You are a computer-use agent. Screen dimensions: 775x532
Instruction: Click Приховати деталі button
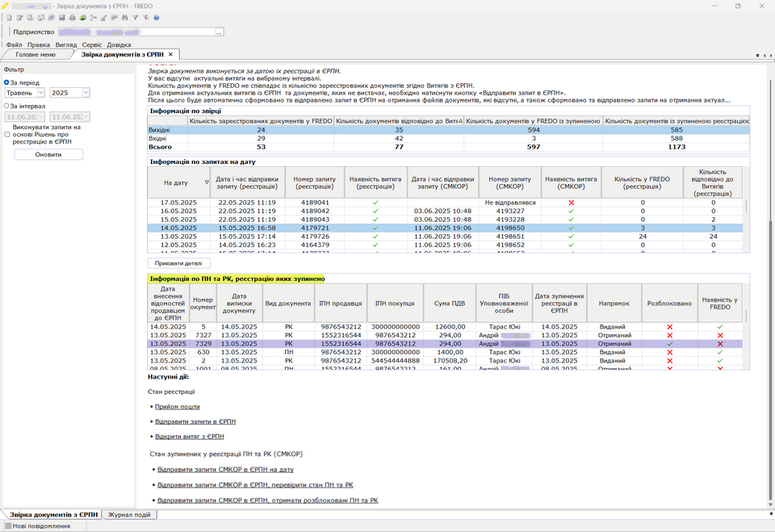(x=178, y=263)
